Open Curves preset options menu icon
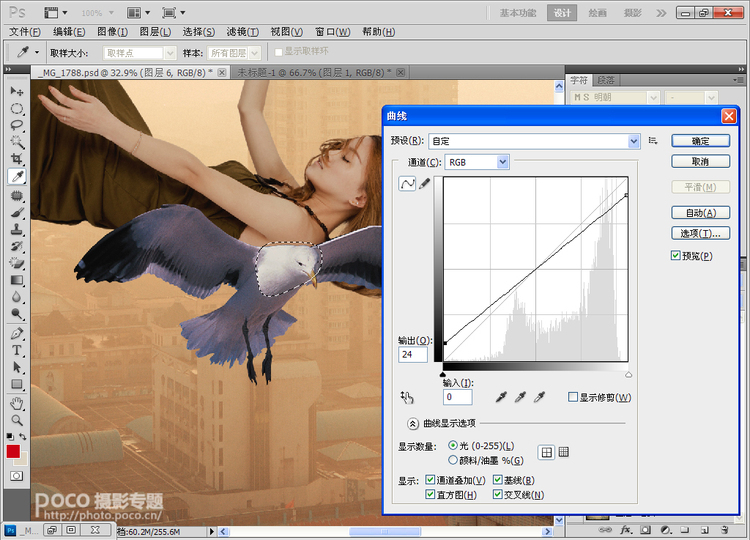750x540 pixels. (653, 141)
